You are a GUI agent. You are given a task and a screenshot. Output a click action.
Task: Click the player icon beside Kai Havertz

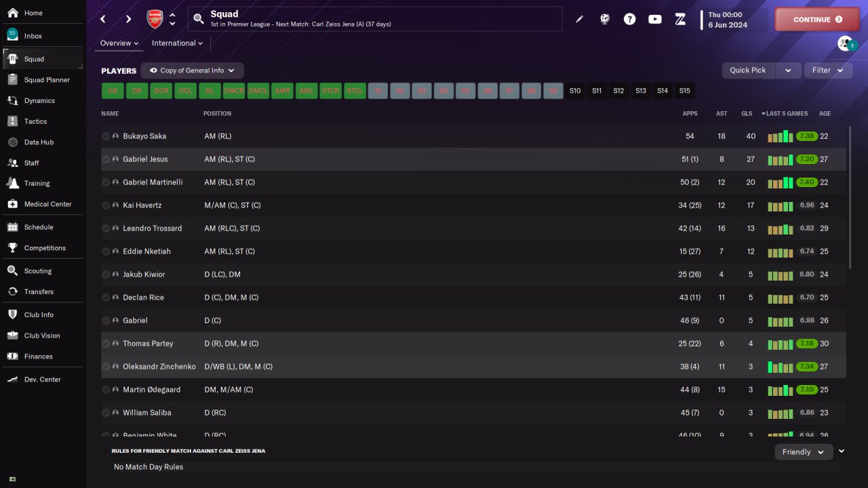coord(116,205)
